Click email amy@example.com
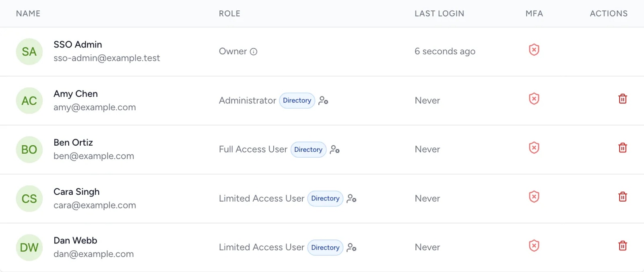Image resolution: width=644 pixels, height=272 pixels. pos(95,107)
